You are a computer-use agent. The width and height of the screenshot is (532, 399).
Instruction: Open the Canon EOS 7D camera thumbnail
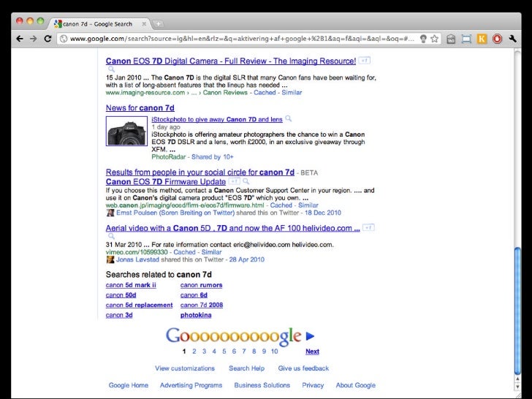tap(126, 131)
